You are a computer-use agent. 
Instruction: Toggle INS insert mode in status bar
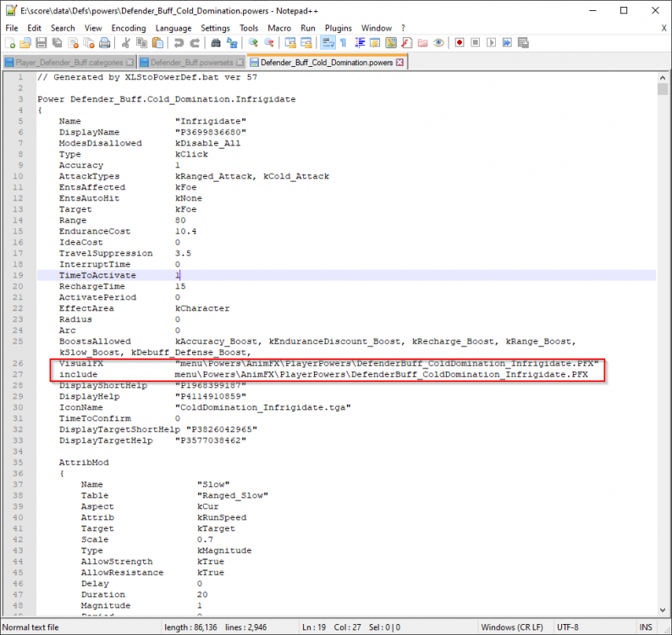pos(647,627)
